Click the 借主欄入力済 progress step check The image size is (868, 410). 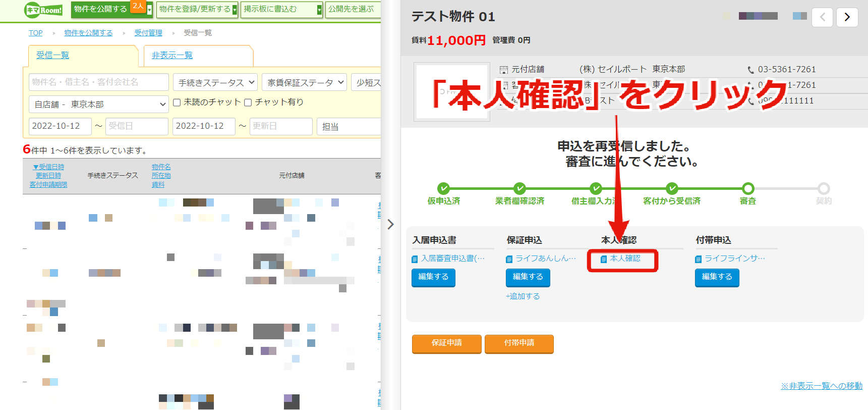[596, 188]
